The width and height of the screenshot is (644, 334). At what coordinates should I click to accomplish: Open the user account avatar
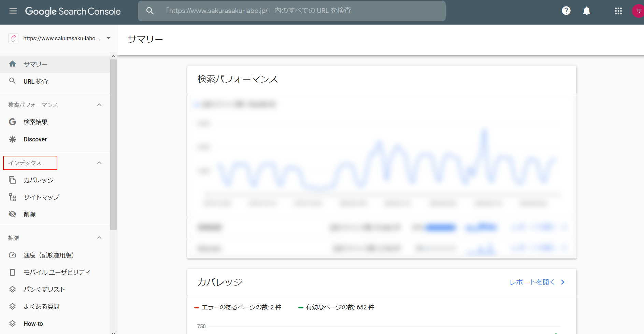pos(638,11)
